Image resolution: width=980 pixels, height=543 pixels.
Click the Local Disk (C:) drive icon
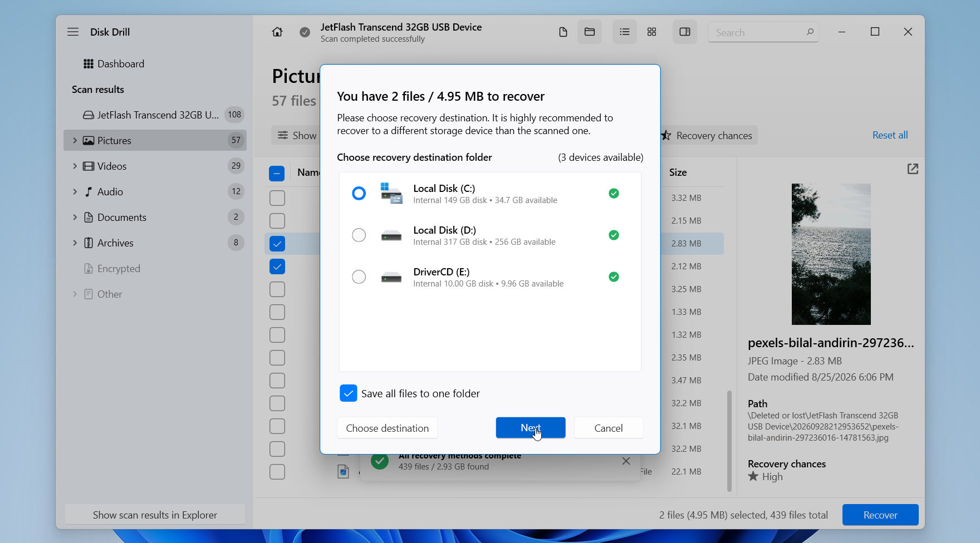click(x=391, y=194)
